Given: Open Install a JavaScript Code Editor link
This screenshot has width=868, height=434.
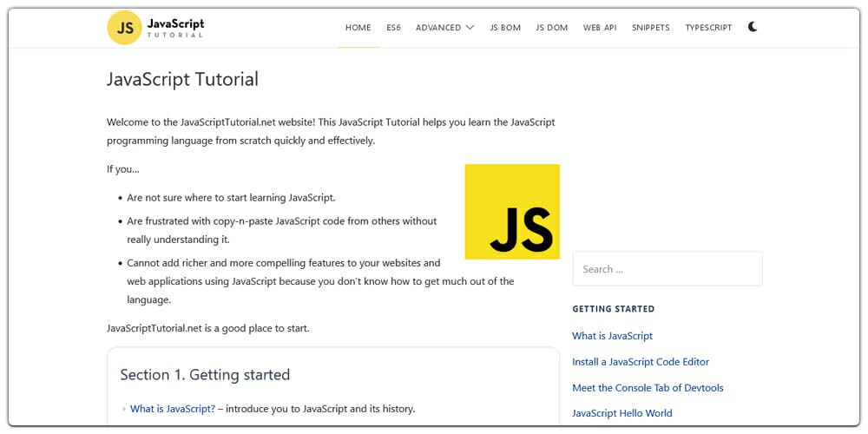Looking at the screenshot, I should pyautogui.click(x=641, y=362).
